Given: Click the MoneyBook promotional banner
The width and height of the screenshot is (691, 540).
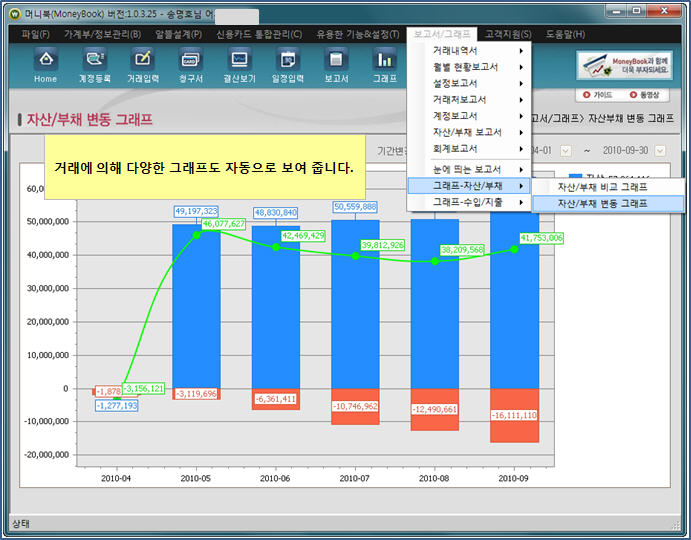Looking at the screenshot, I should [x=627, y=65].
